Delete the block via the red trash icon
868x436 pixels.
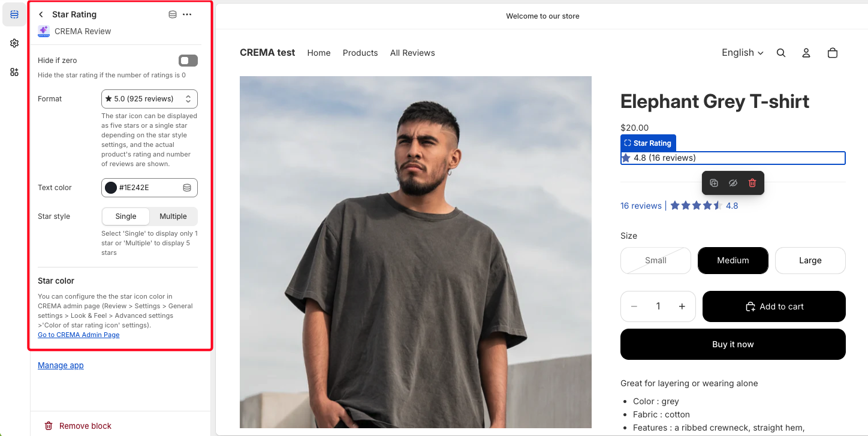coord(752,183)
